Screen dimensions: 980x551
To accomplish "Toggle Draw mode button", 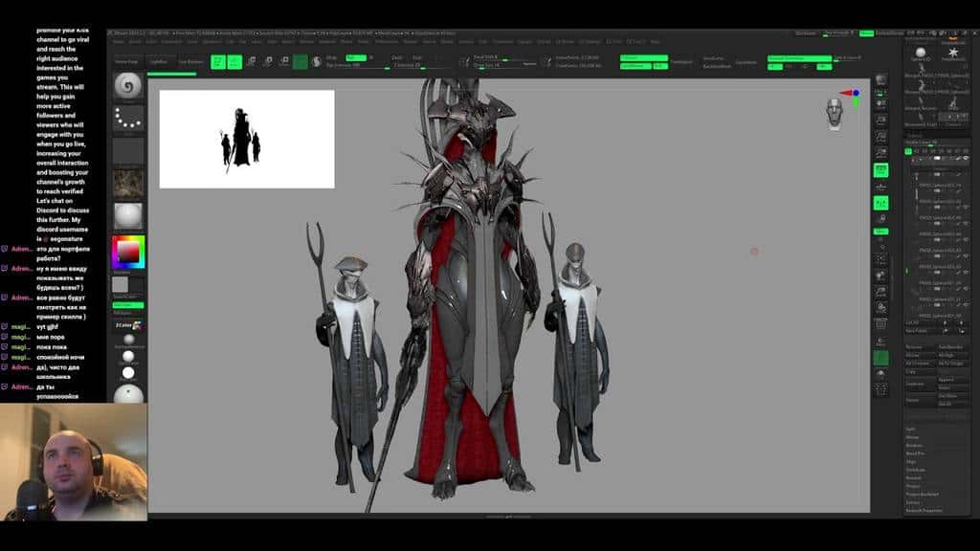I will [x=234, y=61].
